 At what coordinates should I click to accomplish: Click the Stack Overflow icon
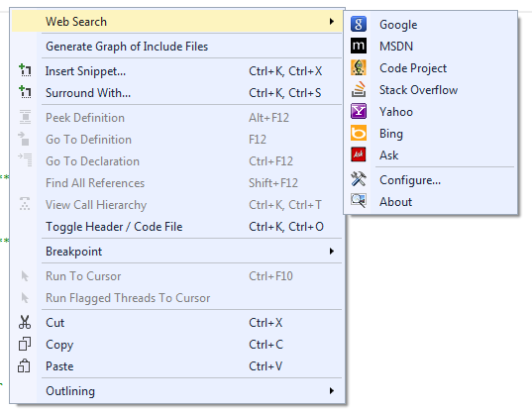359,89
